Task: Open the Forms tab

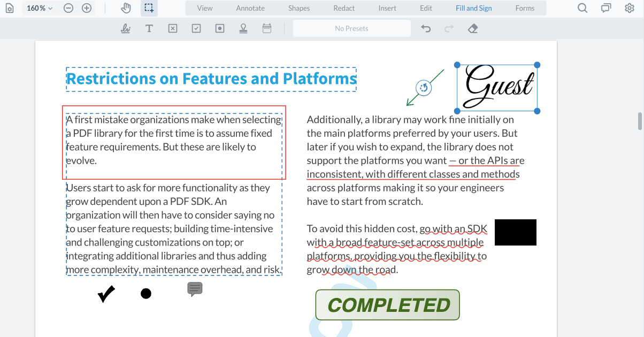Action: 525,8
